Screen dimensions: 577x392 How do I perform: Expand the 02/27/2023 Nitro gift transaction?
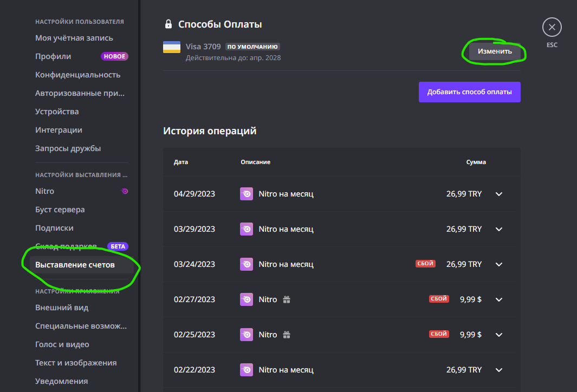(498, 299)
